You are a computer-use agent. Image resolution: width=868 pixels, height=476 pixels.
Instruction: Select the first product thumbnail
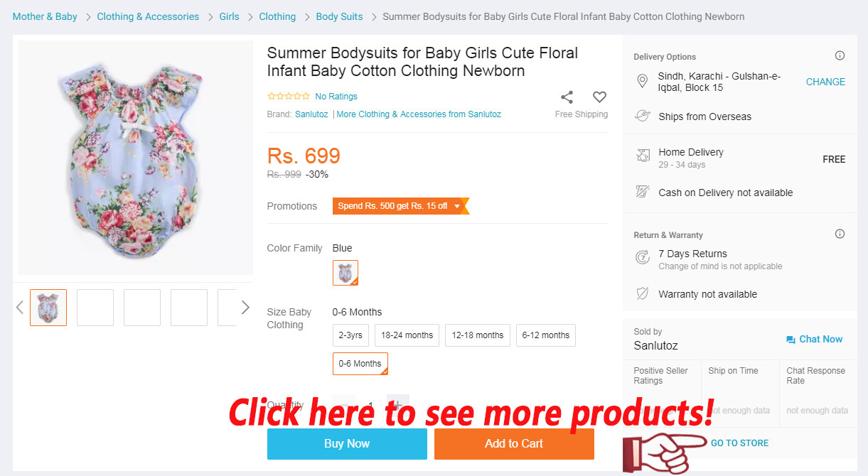48,308
